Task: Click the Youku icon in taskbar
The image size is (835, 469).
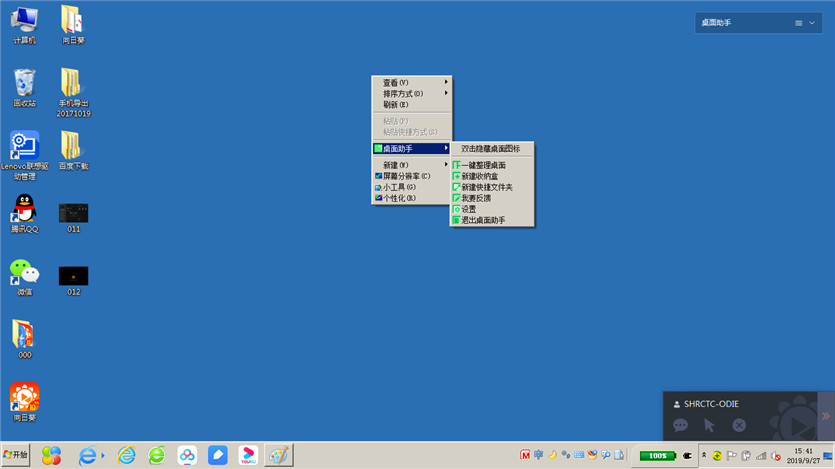Action: 249,455
